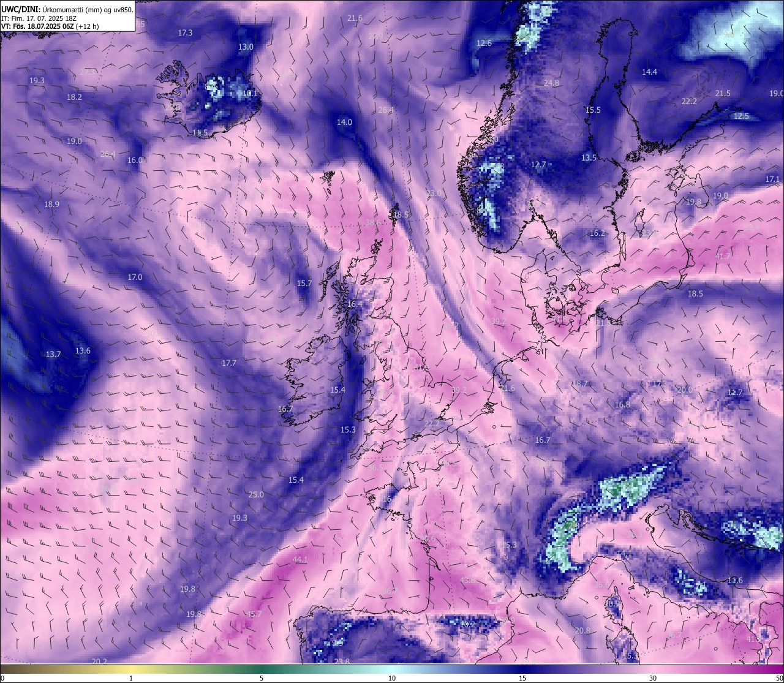
Task: Click the '16.2' value over southern Sweden
Action: coord(597,233)
